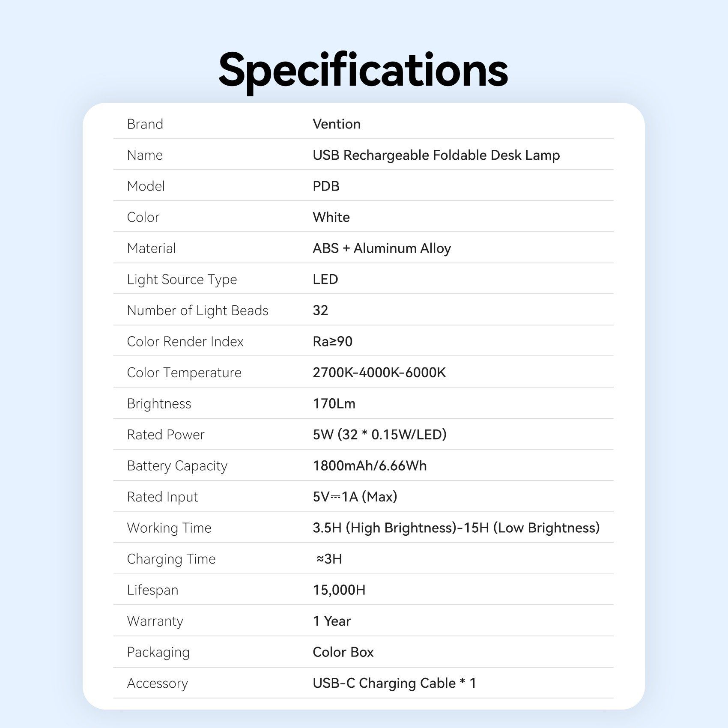Select the USB Rechargeable Foldable Desk Lamp text
The width and height of the screenshot is (728, 728).
point(436,155)
